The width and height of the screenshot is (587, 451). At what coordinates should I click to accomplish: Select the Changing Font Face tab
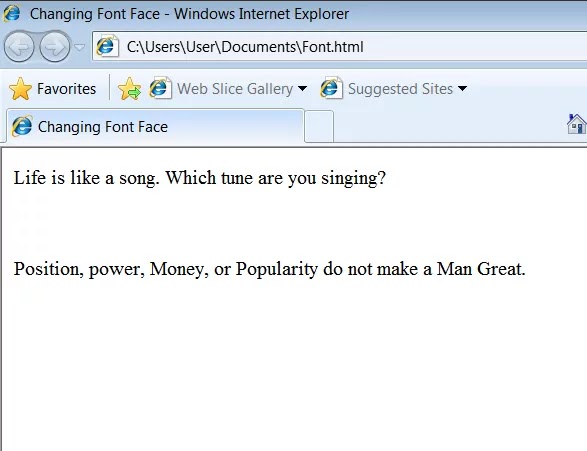click(x=155, y=127)
